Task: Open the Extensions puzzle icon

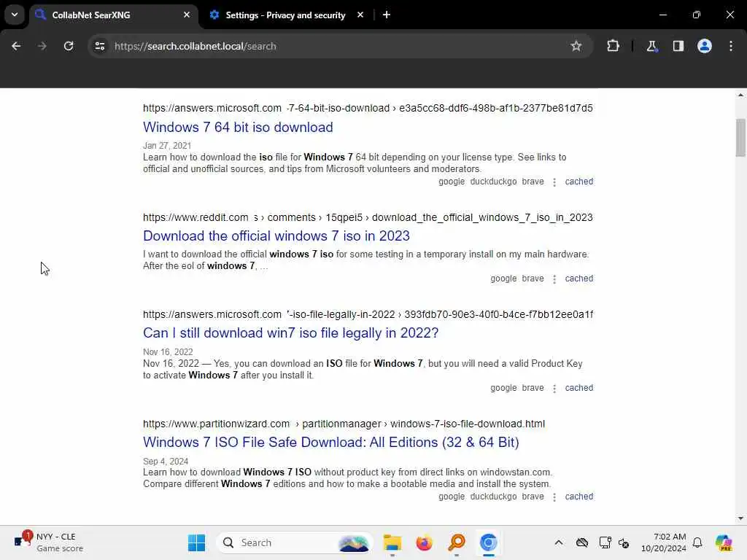Action: [x=613, y=46]
